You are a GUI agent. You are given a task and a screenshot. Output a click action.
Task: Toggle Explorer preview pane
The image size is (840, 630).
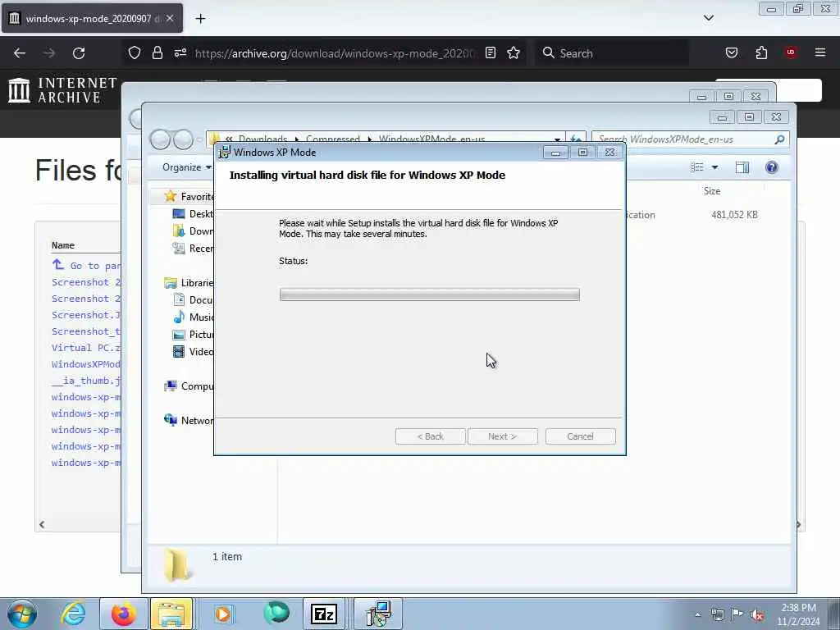(742, 167)
